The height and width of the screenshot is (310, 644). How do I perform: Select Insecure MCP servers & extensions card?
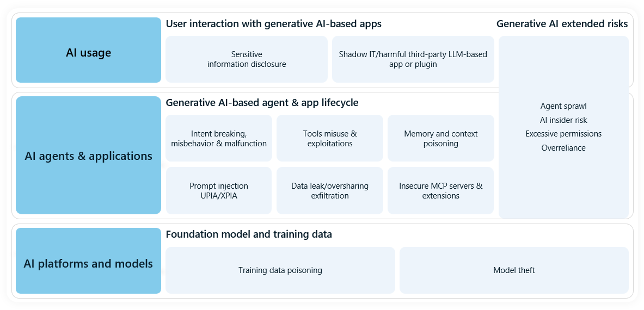(x=441, y=191)
